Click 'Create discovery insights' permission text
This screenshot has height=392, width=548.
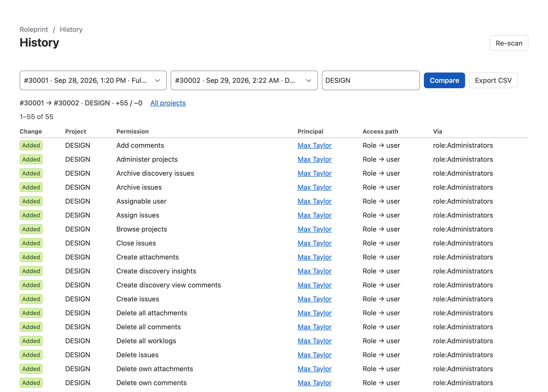pyautogui.click(x=156, y=271)
